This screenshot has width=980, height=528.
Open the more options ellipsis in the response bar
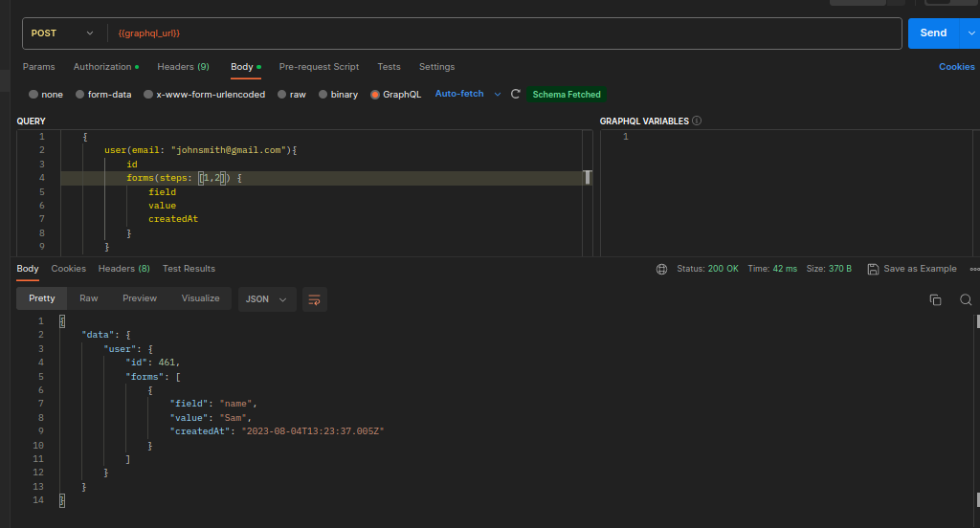[974, 270]
